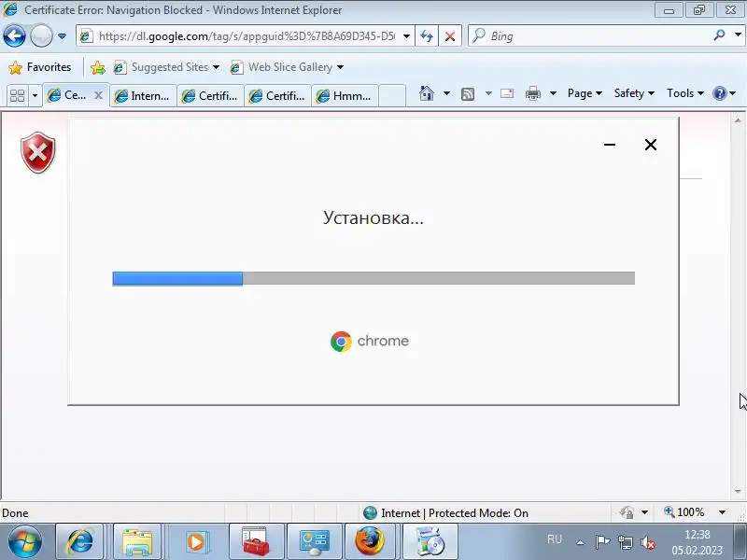Image resolution: width=747 pixels, height=560 pixels.
Task: Switch to the 'Intern...' tab
Action: 144,96
